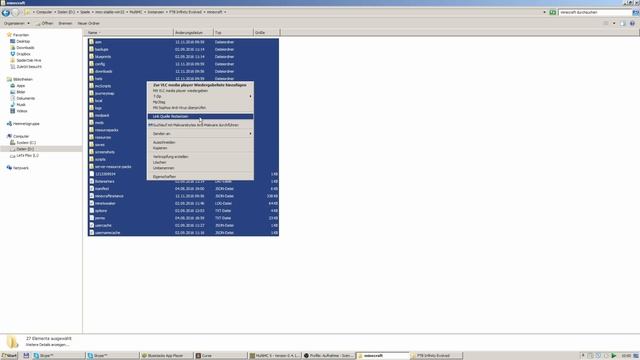This screenshot has width=640, height=360.
Task: Click FTB Infinity Evolved breadcrumb segment
Action: click(185, 12)
